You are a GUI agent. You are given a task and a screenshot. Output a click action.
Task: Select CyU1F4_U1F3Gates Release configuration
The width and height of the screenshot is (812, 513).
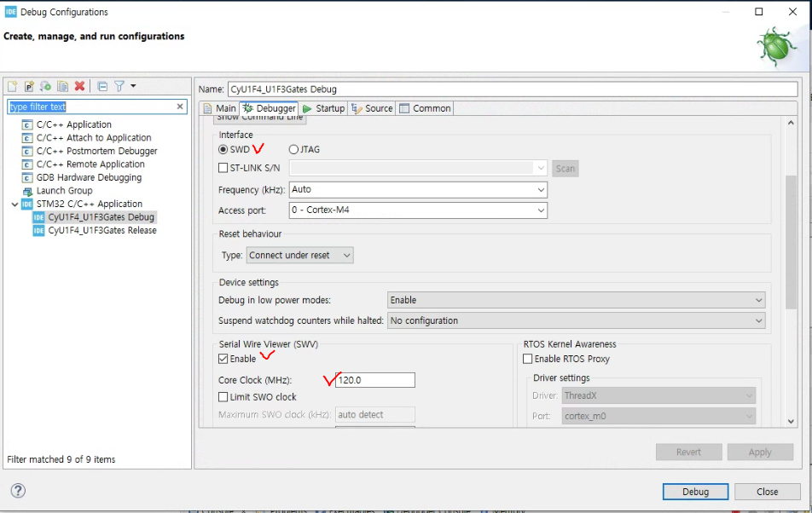point(96,230)
